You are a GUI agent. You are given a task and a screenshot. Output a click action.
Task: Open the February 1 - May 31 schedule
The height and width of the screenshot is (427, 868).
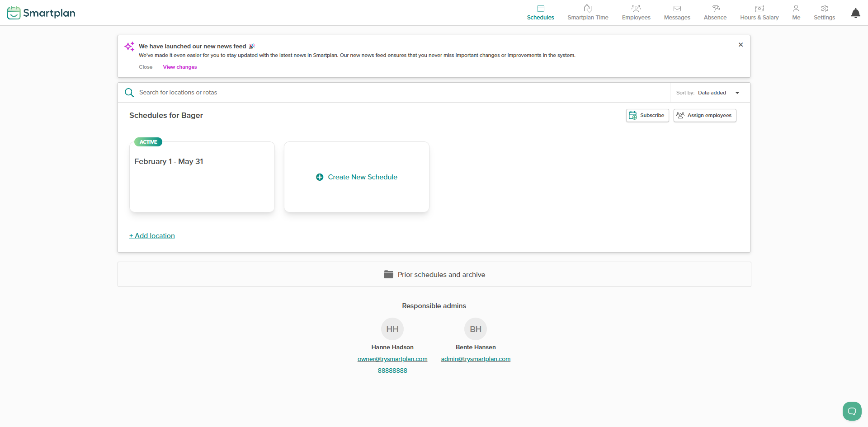coord(202,176)
